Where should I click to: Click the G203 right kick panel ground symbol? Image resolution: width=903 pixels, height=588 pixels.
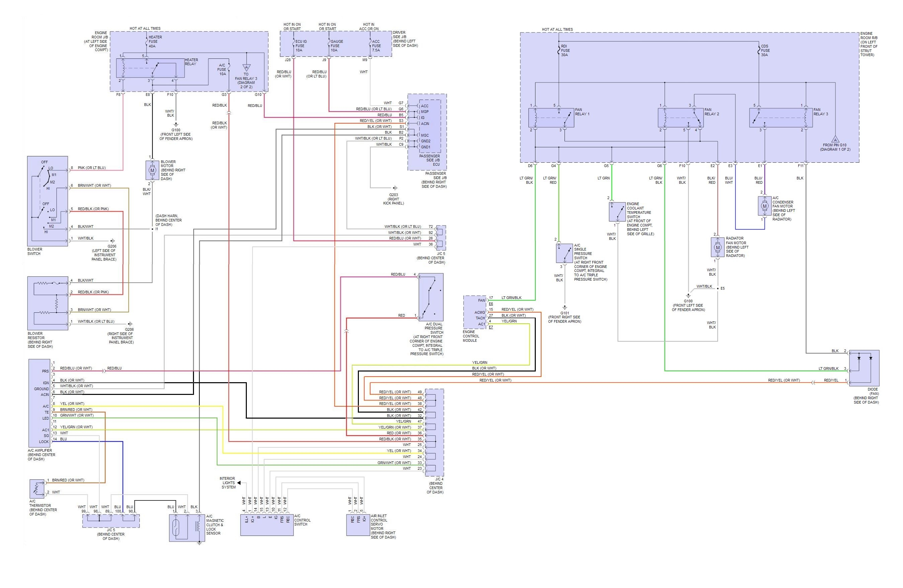pos(395,188)
